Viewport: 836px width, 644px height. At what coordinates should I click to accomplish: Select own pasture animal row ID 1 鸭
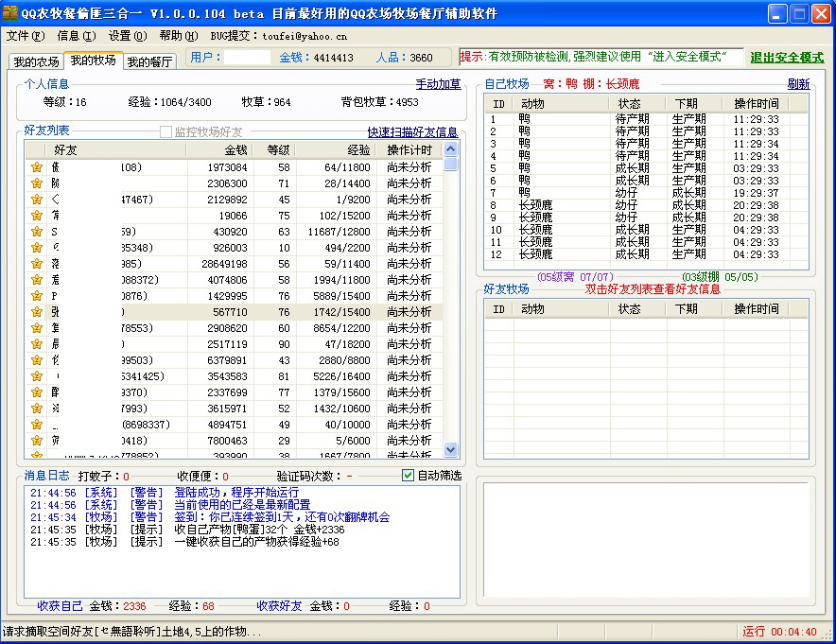[x=646, y=119]
